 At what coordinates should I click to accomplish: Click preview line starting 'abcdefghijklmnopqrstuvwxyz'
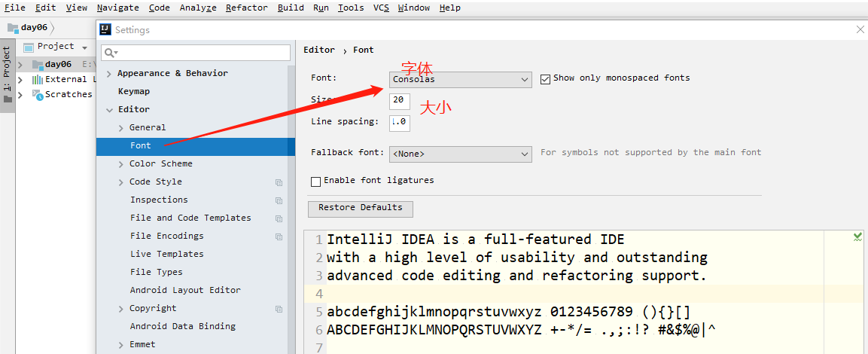click(509, 312)
